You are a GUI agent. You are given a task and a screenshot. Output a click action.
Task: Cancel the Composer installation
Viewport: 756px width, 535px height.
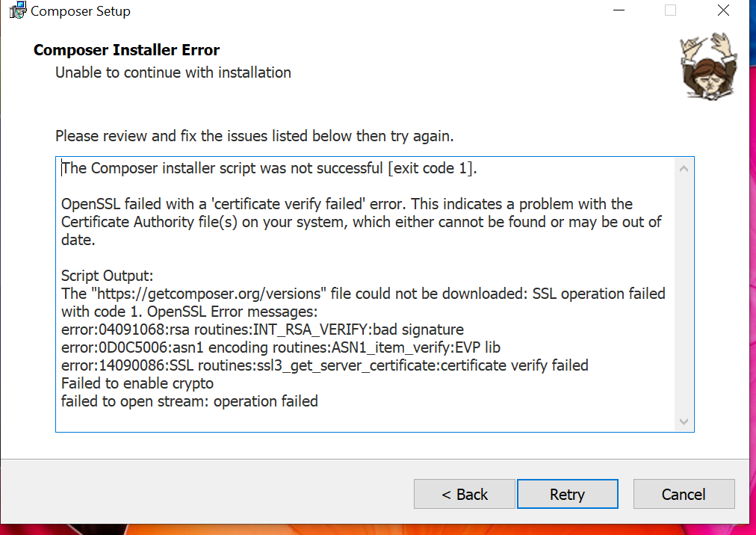684,494
